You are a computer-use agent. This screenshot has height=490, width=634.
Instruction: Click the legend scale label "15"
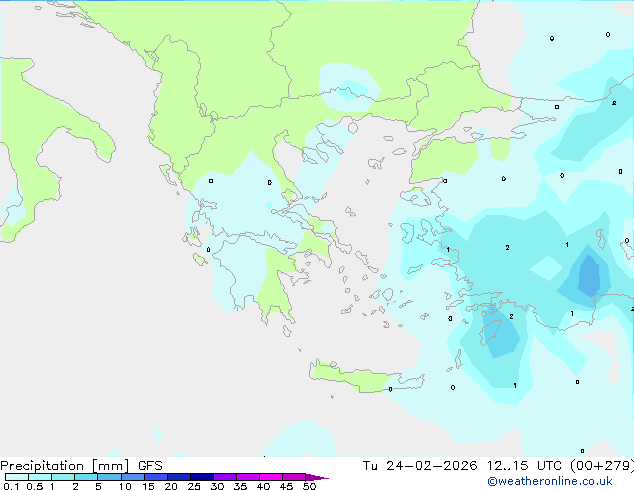pos(148,486)
